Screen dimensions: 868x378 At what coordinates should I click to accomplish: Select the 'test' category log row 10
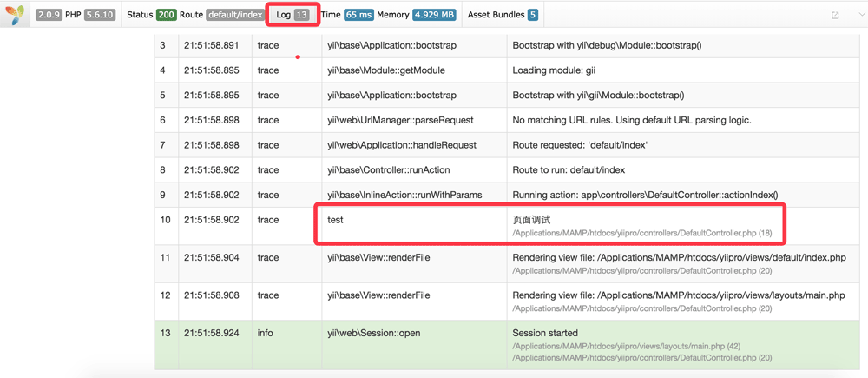[x=335, y=220]
